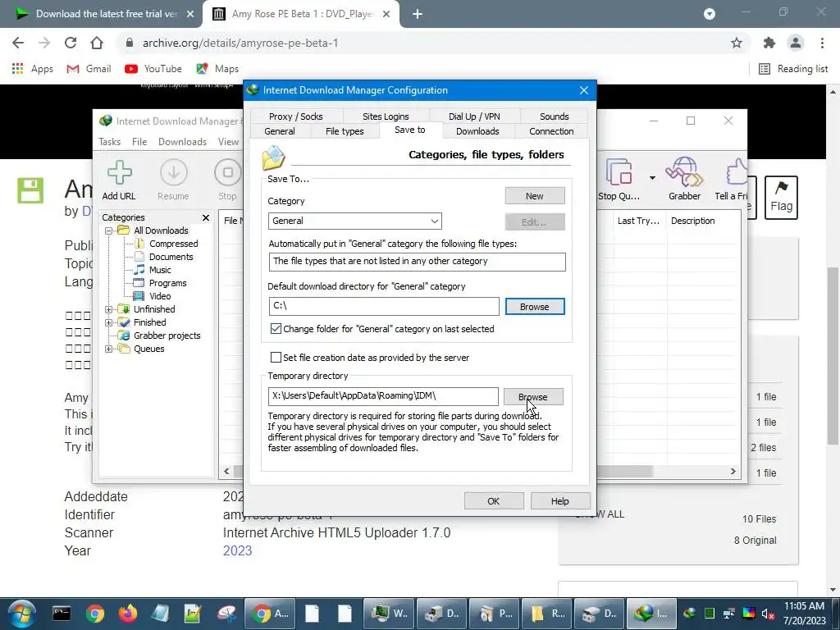
Task: Close the Categories side panel
Action: (206, 217)
